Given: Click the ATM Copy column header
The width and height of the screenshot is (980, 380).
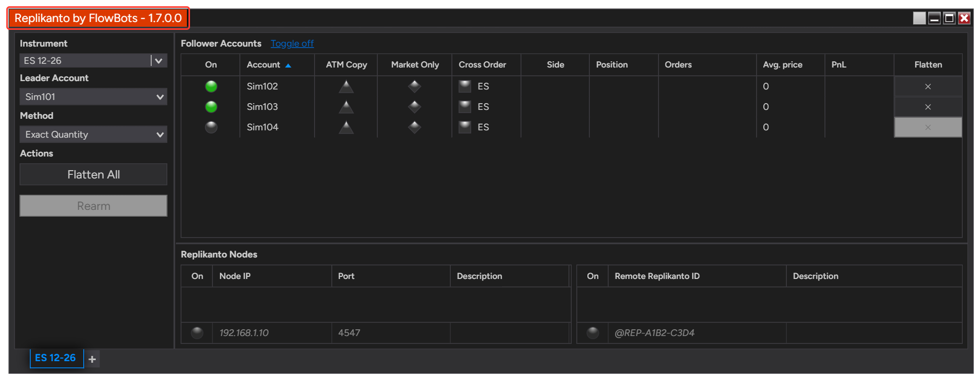Looking at the screenshot, I should pyautogui.click(x=346, y=65).
